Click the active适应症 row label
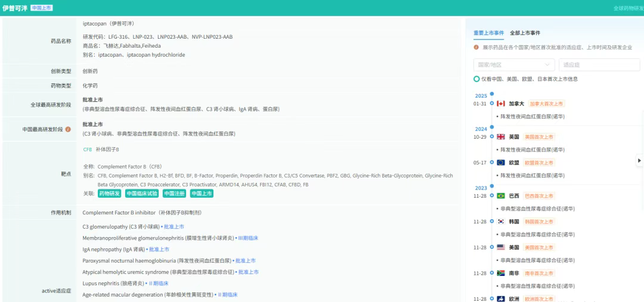Viewport: 644px width, 302px height. click(x=56, y=291)
